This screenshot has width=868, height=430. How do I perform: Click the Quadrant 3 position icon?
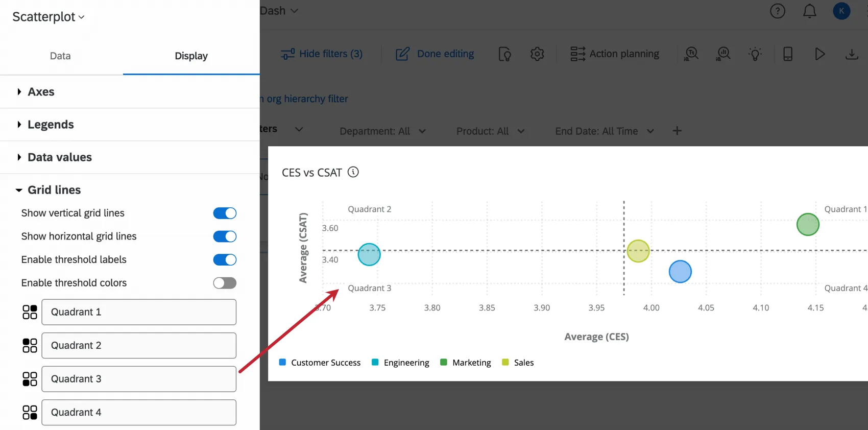coord(30,379)
